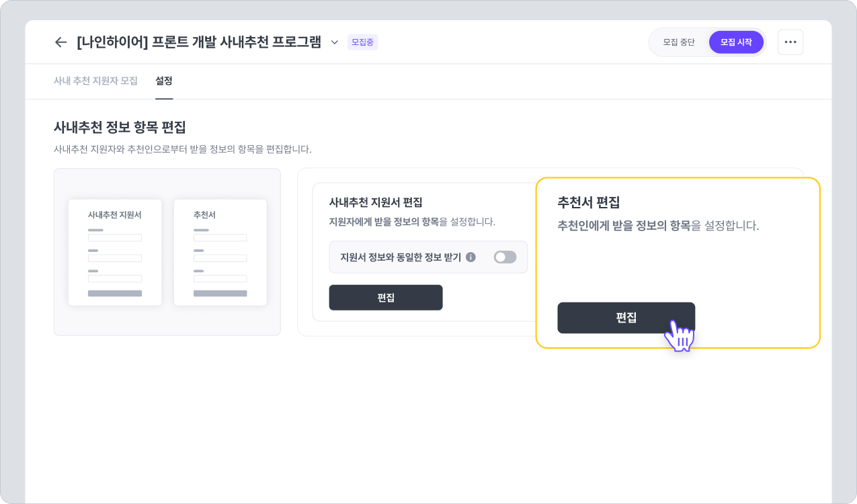Toggle the 지원서 정보와 동일한 정보 받기 switch
Viewport: 857px width, 504px height.
pos(505,257)
